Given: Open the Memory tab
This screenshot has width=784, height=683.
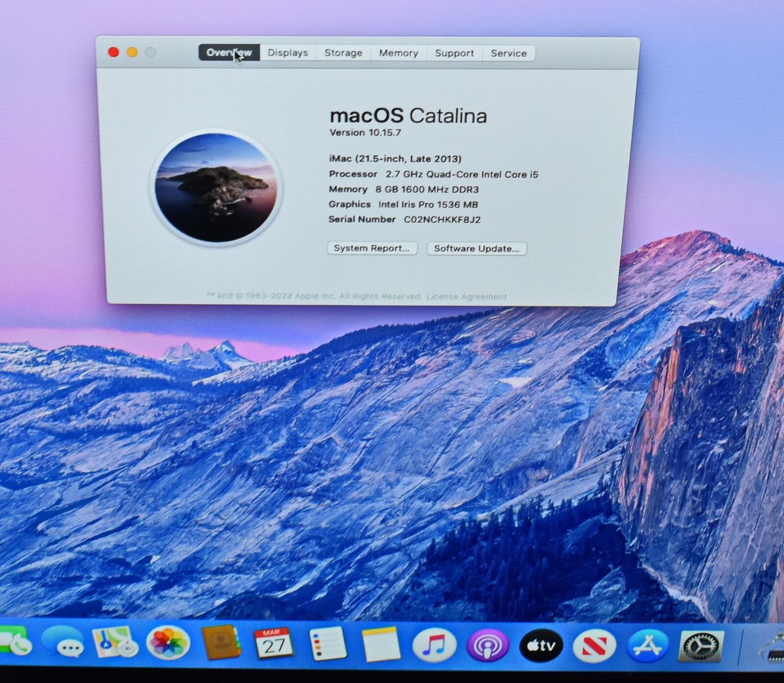Looking at the screenshot, I should [399, 53].
